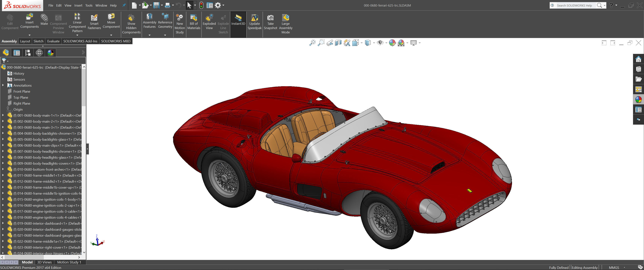Open the 3D Views bottom tab
Screen dimensions: 644x270
pos(44,262)
